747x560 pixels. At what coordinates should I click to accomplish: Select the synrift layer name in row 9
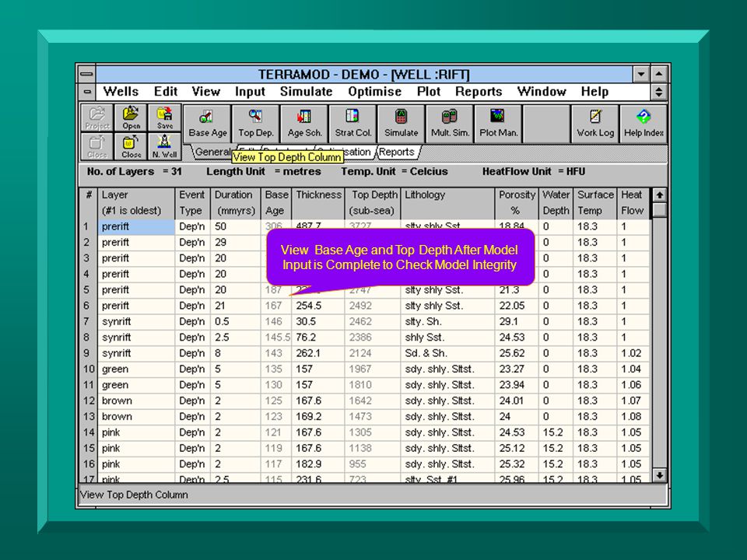(136, 353)
